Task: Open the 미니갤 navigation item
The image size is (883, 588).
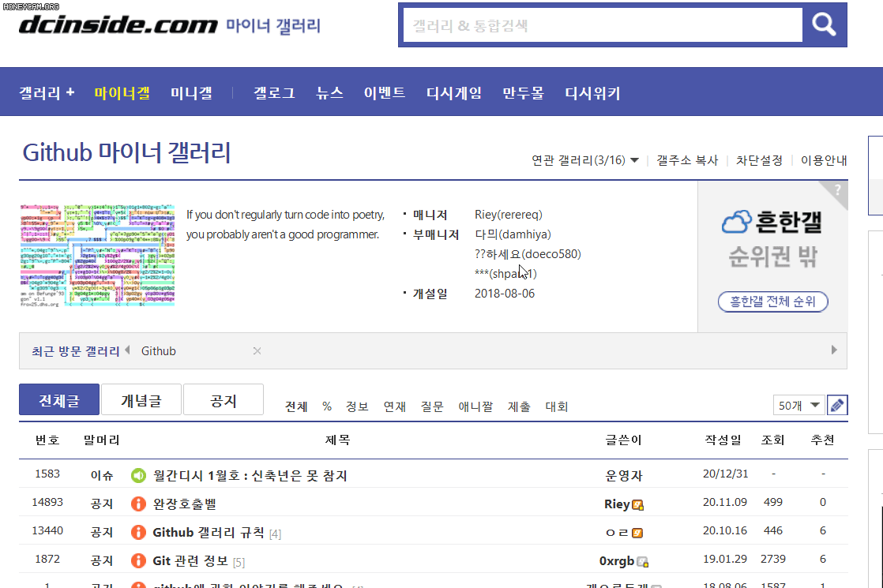Action: pyautogui.click(x=191, y=93)
